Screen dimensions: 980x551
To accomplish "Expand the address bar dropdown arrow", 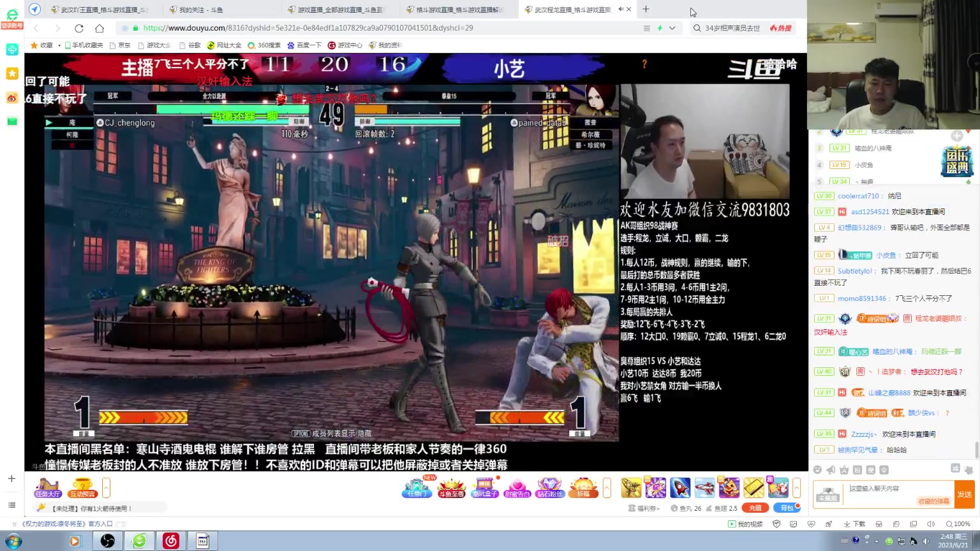I will [x=672, y=28].
